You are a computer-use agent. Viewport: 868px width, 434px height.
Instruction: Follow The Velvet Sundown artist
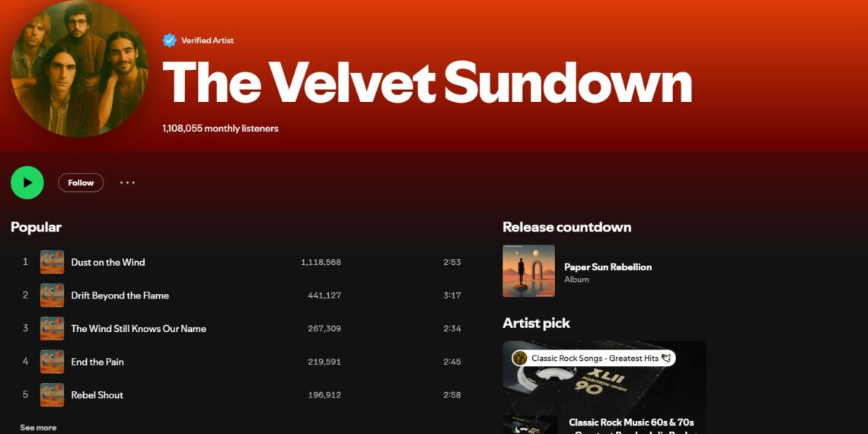point(81,183)
